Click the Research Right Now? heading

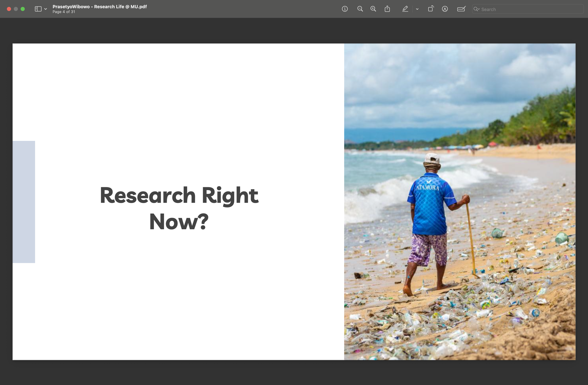pyautogui.click(x=179, y=208)
